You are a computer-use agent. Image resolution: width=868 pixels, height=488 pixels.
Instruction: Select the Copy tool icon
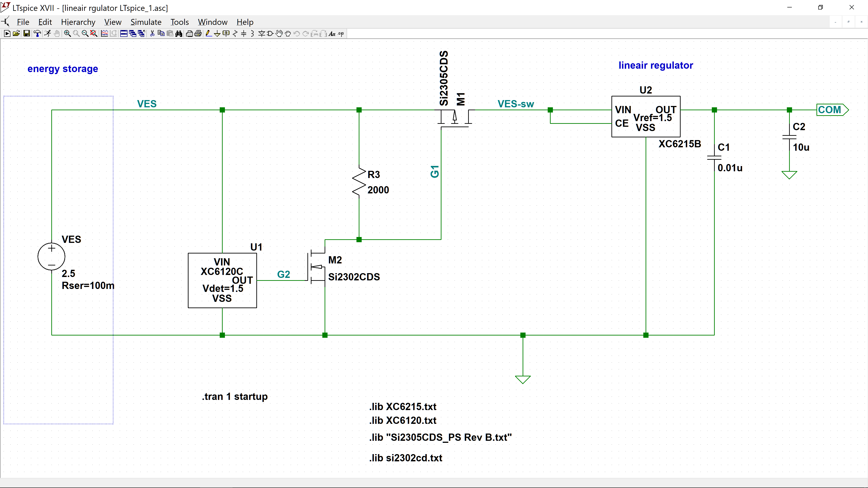coord(161,34)
